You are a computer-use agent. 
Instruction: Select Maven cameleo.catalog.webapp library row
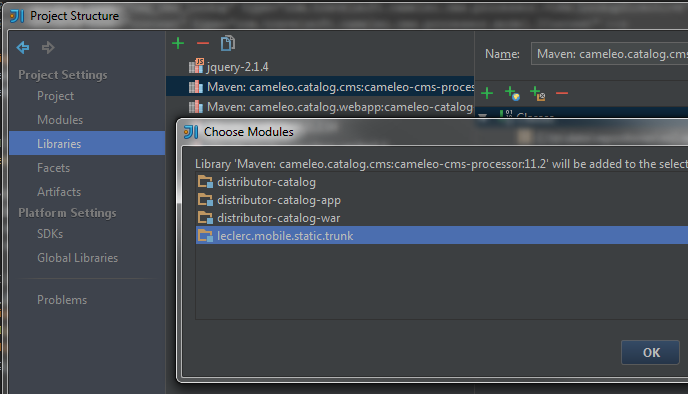(320, 107)
